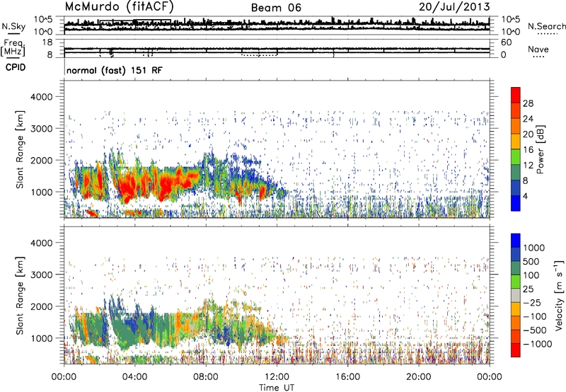Click the red high-power echo near 04:00
The width and height of the screenshot is (566, 392).
[127, 188]
